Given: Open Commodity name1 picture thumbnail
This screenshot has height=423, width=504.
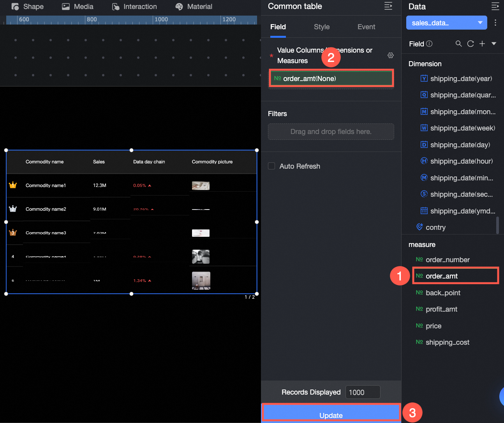Looking at the screenshot, I should 201,186.
